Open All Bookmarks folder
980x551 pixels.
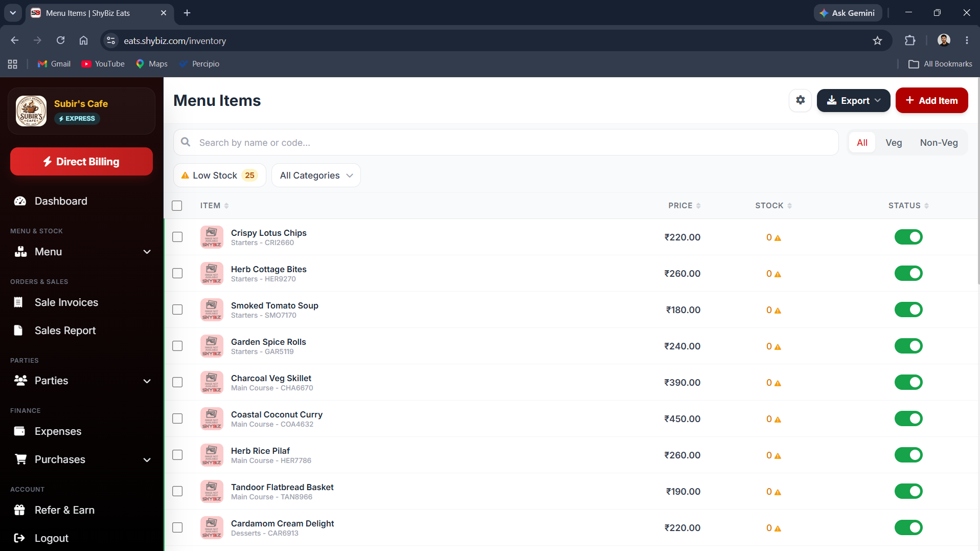(940, 64)
